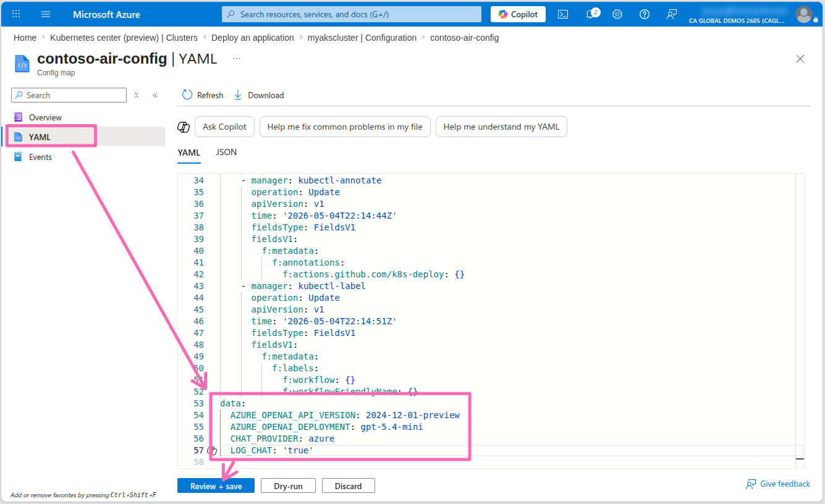Click the data: key on line 53
Viewport: 825px width, 504px height.
(233, 403)
